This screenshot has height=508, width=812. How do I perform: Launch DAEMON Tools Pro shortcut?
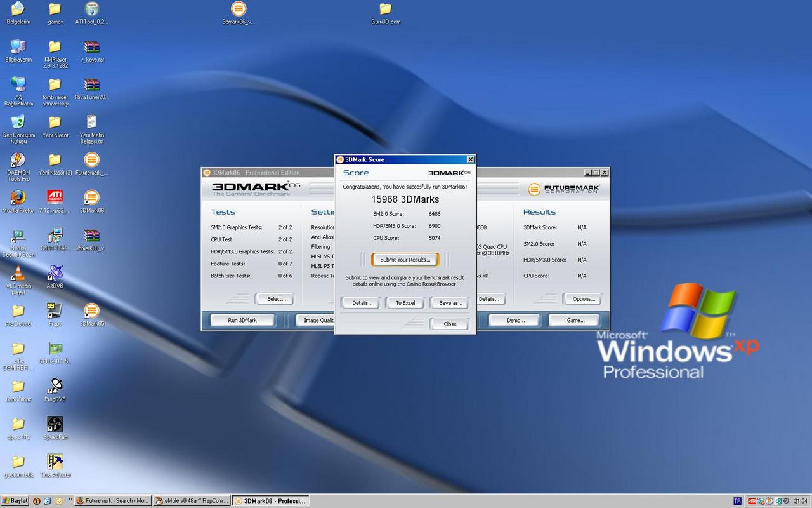click(x=18, y=166)
